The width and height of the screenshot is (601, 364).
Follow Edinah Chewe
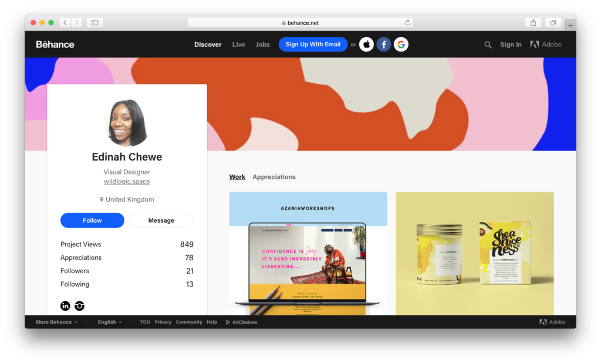pyautogui.click(x=92, y=220)
